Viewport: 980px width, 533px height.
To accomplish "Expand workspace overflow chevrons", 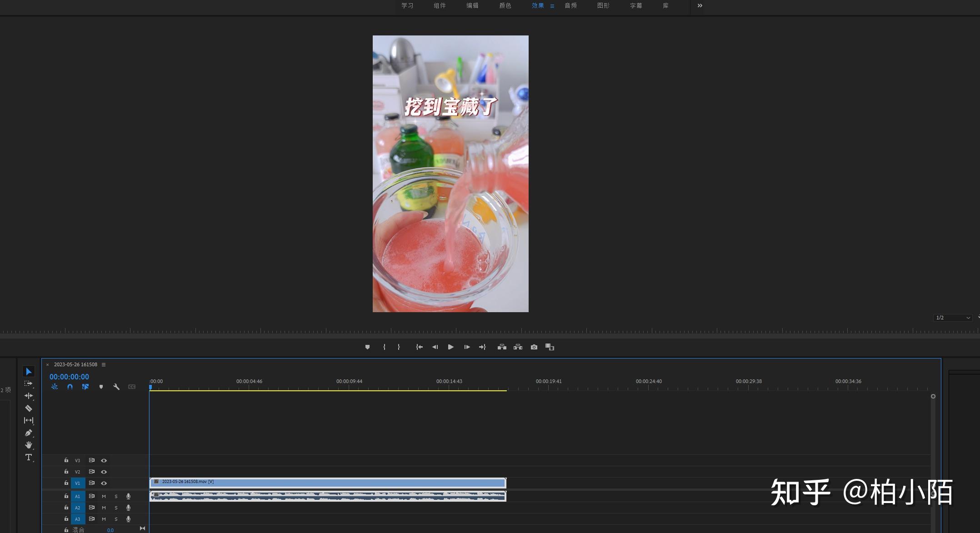I will click(x=700, y=6).
